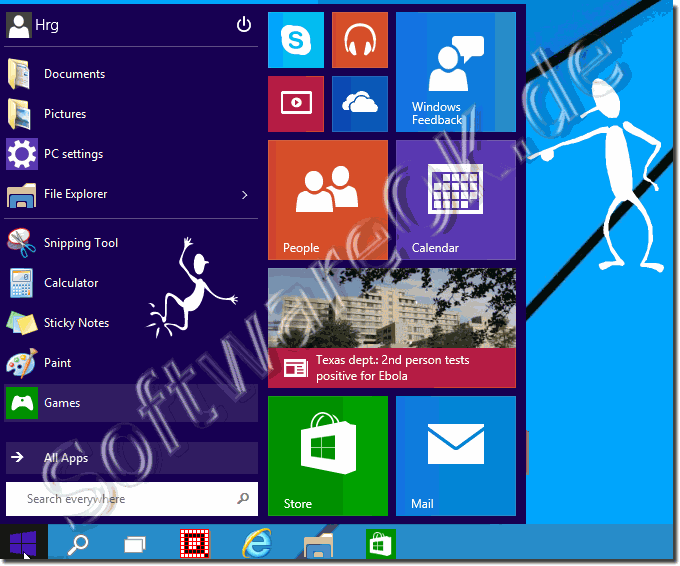Click the power button icon
Viewport: 680px width, 566px height.
(x=244, y=24)
